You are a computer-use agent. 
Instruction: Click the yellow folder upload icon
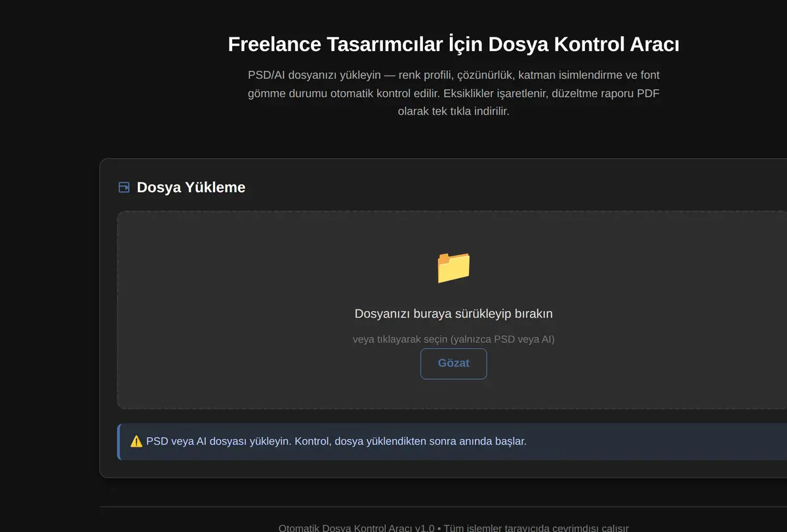(x=453, y=267)
